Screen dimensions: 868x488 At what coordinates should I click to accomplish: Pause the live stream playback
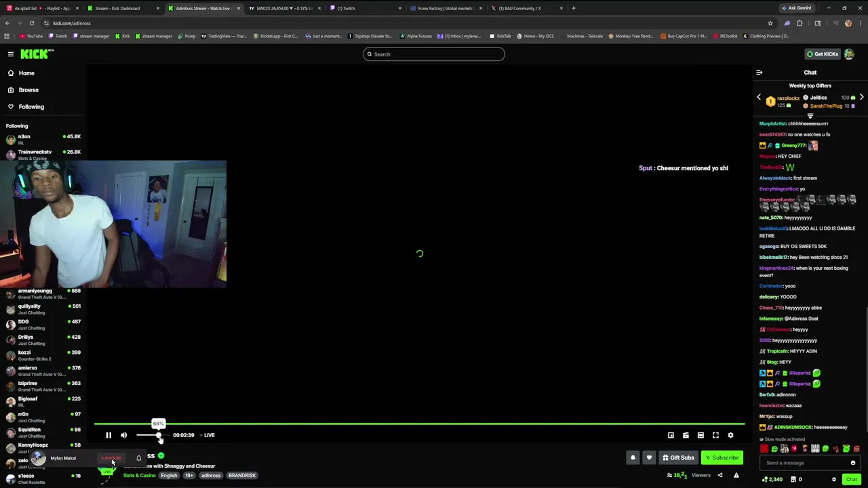[x=108, y=435]
